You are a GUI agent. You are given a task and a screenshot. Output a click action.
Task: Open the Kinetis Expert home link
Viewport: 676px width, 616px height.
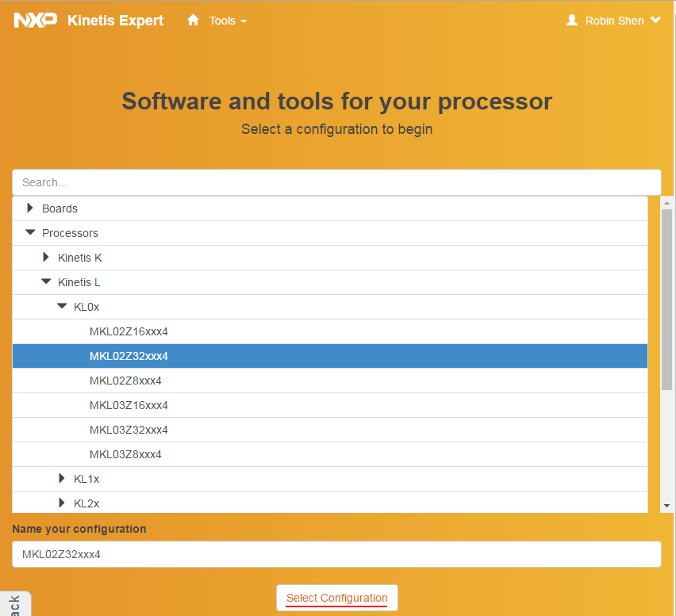pos(115,21)
